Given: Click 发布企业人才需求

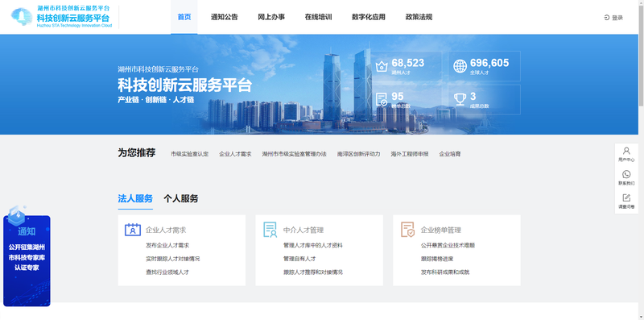Looking at the screenshot, I should 167,246.
